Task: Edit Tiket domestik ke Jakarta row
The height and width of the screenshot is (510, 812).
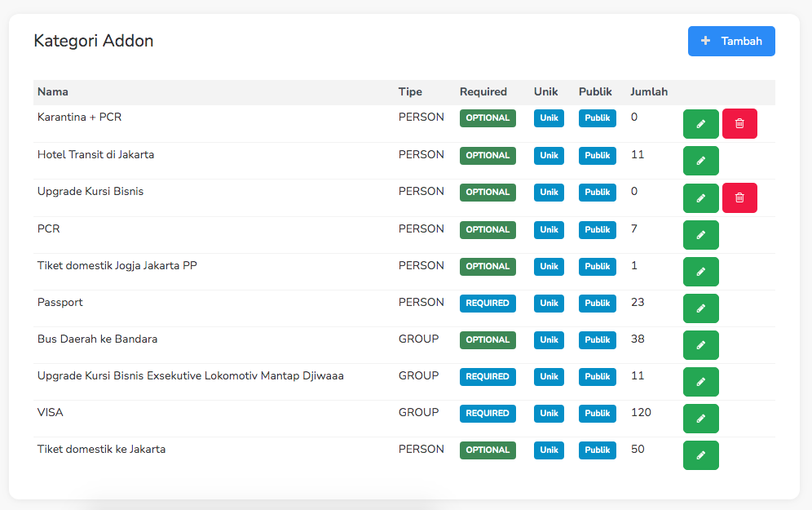Action: coord(700,455)
